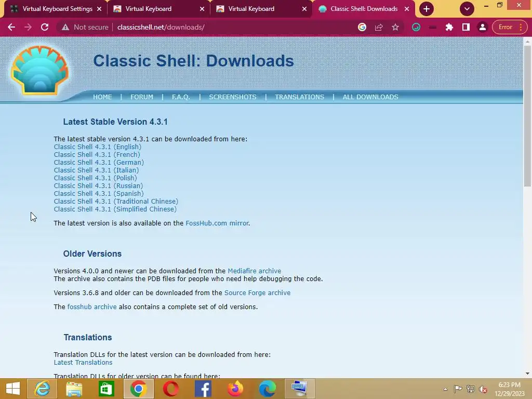
Task: Open File Explorer from taskbar
Action: (74, 389)
